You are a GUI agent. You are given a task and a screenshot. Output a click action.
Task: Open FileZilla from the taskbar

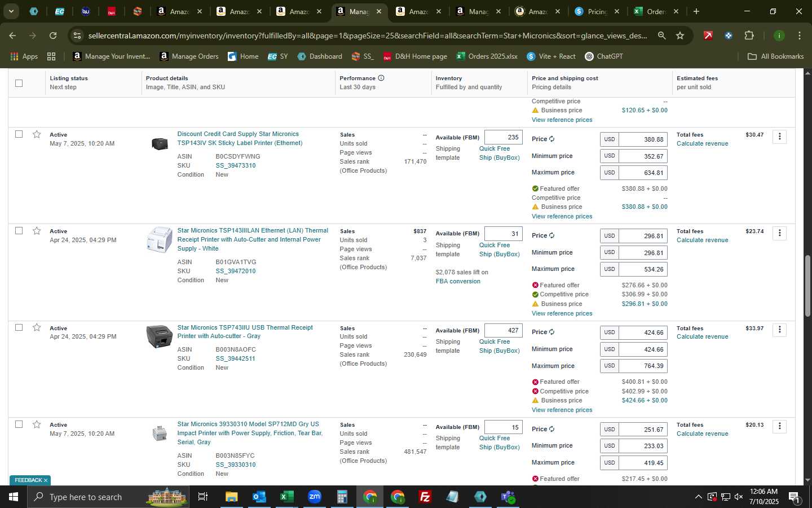tap(425, 497)
